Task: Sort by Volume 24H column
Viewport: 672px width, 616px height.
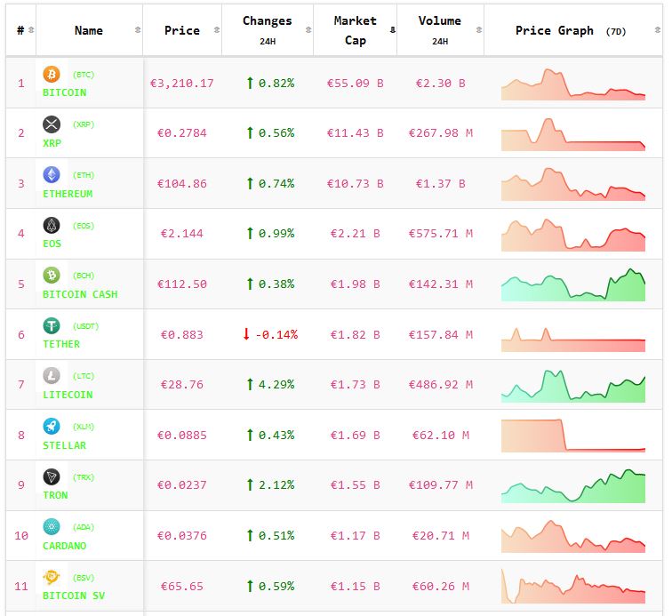Action: click(439, 30)
